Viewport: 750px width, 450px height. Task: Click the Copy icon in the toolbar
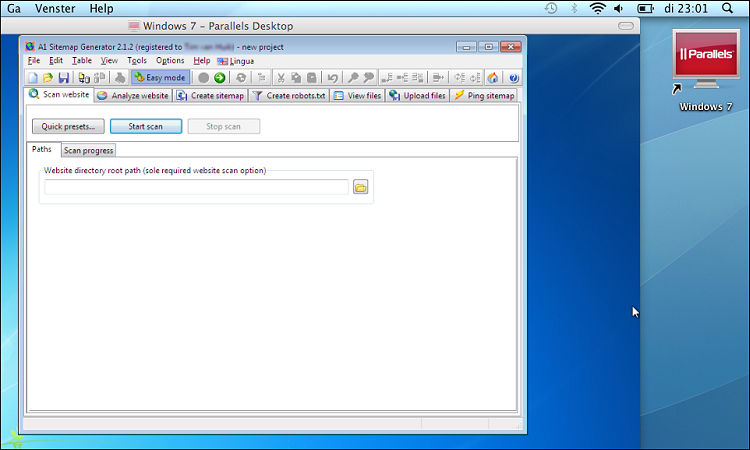pos(296,77)
